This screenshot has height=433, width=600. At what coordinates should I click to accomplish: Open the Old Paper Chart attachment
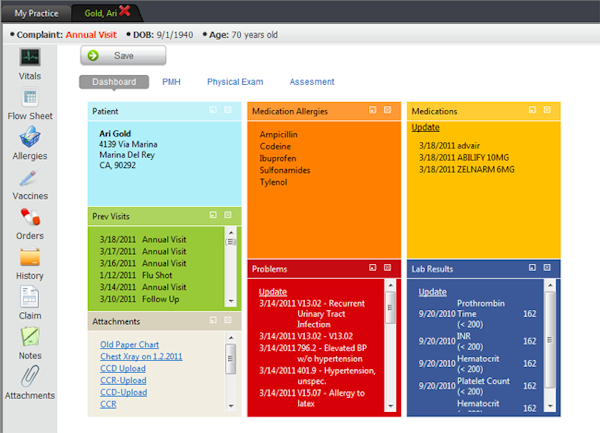point(129,345)
